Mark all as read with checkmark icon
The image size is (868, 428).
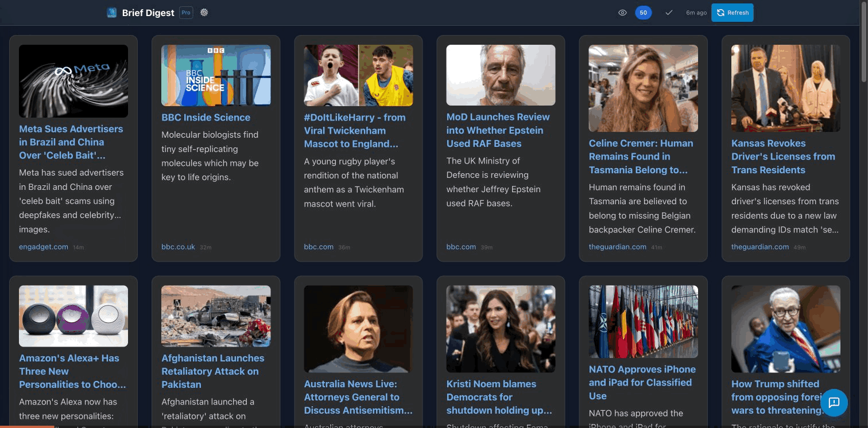pyautogui.click(x=669, y=13)
